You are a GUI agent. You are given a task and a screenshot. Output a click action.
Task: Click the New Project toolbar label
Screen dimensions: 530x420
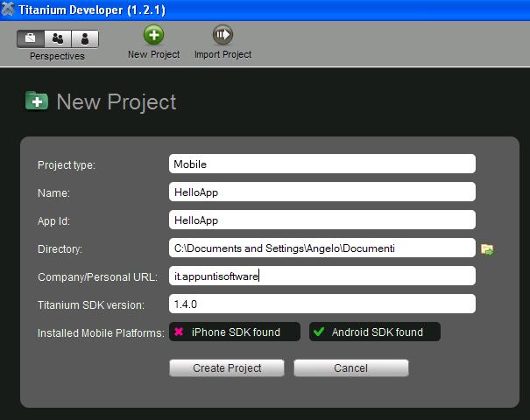point(154,54)
